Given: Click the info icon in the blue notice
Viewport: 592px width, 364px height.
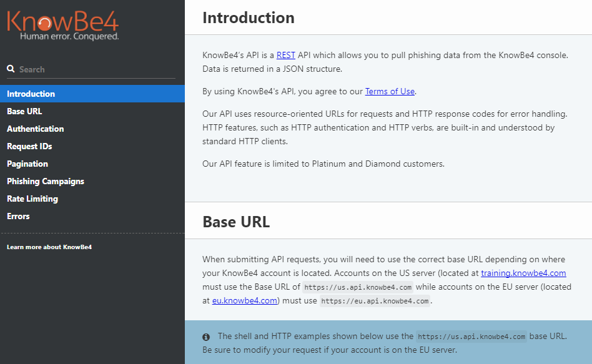Looking at the screenshot, I should 206,337.
